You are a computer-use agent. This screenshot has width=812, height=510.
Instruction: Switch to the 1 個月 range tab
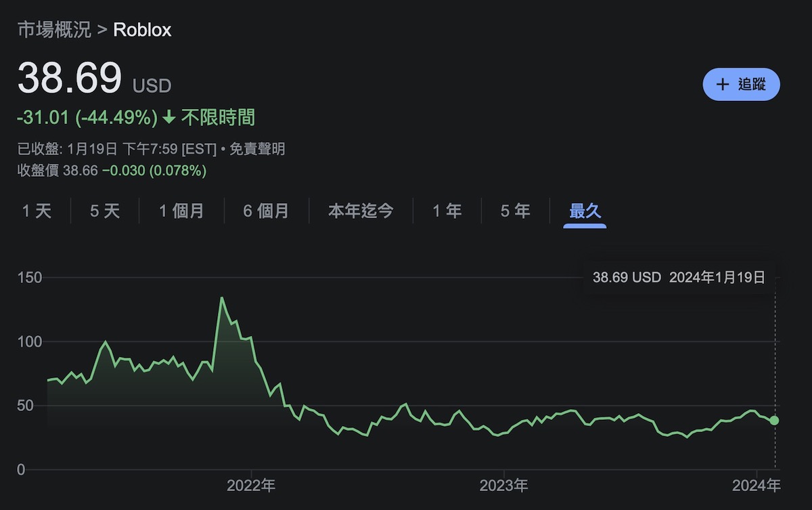(x=181, y=211)
